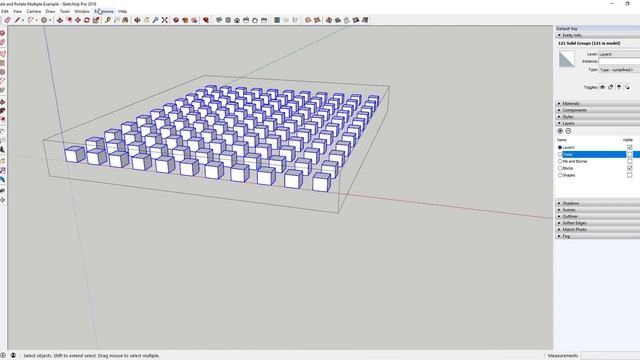Viewport: 640px width, 360px height.
Task: Switch to Left view icon
Action: coord(264,20)
